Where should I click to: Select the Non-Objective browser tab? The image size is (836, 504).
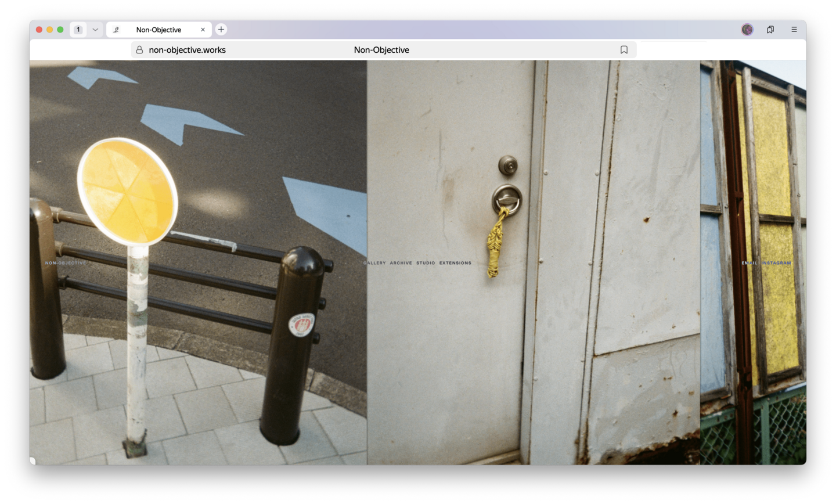tap(159, 30)
